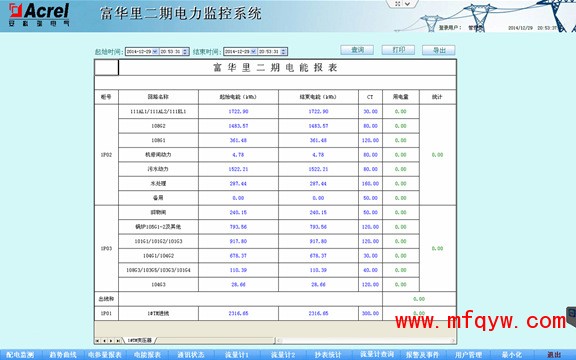
Task: Click start energy value 361.48
Action: click(x=238, y=140)
